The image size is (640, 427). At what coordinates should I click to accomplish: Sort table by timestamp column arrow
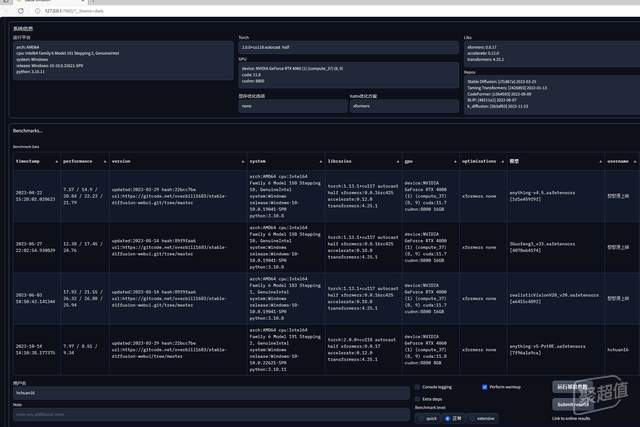[x=56, y=162]
